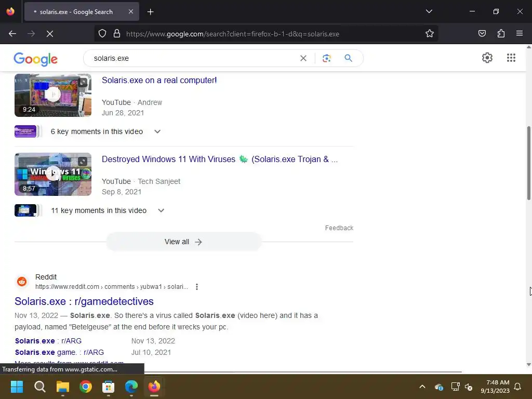The image size is (532, 399).
Task: Bookmark this page with star icon
Action: pos(430,33)
